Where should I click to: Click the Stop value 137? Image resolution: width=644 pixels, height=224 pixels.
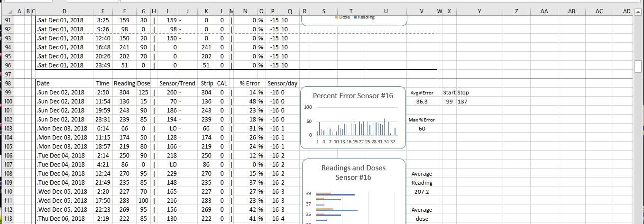pyautogui.click(x=463, y=102)
